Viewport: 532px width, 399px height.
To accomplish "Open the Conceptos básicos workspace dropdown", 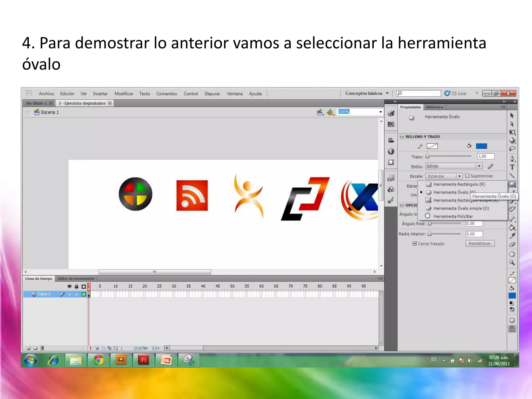I will point(367,93).
